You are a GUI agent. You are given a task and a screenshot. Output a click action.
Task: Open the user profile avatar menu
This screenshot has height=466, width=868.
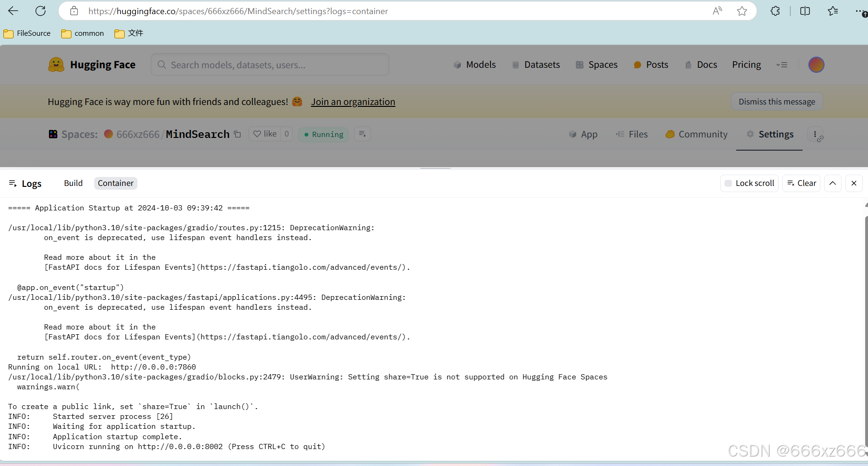(x=816, y=64)
